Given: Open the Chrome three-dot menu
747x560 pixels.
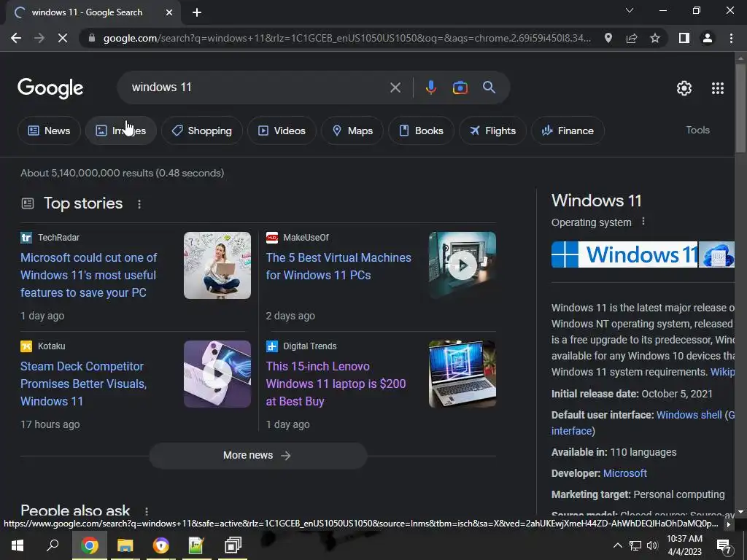Looking at the screenshot, I should tap(731, 38).
